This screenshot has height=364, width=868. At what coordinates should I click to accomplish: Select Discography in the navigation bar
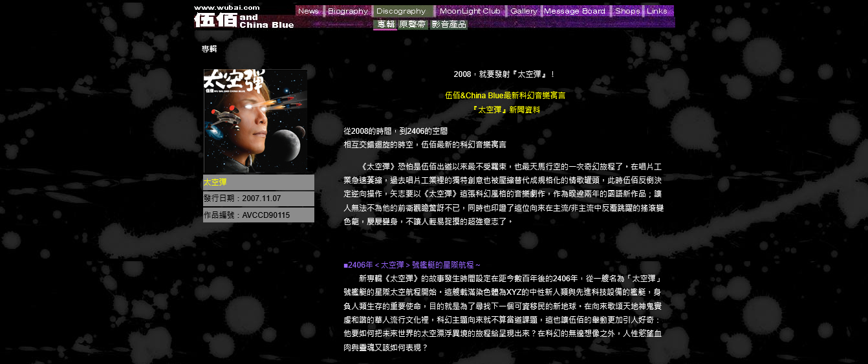(x=401, y=11)
